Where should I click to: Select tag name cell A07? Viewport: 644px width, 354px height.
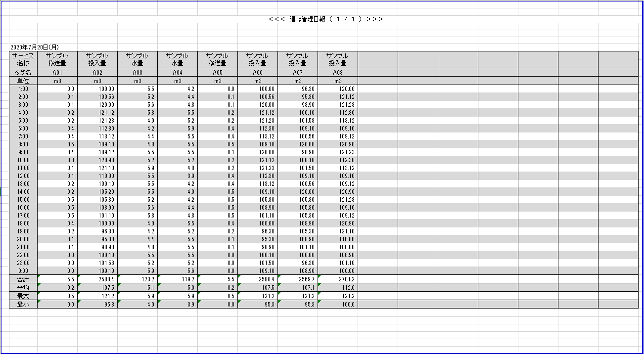pyautogui.click(x=298, y=73)
